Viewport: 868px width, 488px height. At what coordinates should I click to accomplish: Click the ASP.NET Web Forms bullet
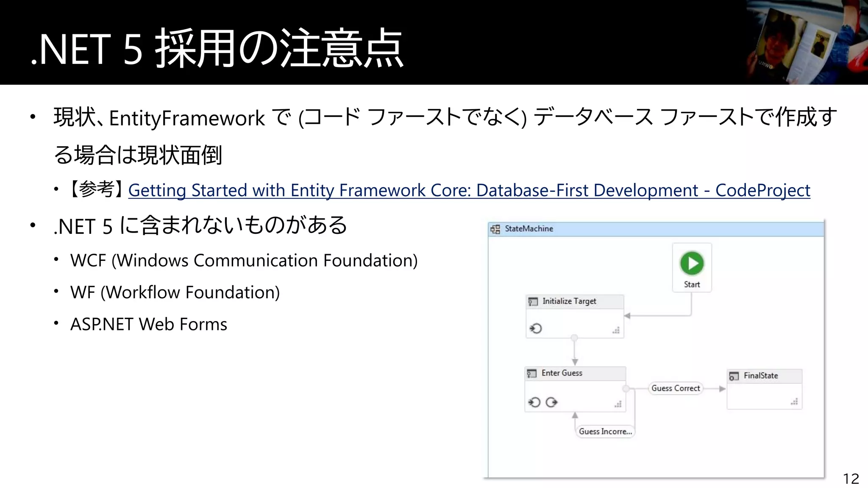pos(149,324)
